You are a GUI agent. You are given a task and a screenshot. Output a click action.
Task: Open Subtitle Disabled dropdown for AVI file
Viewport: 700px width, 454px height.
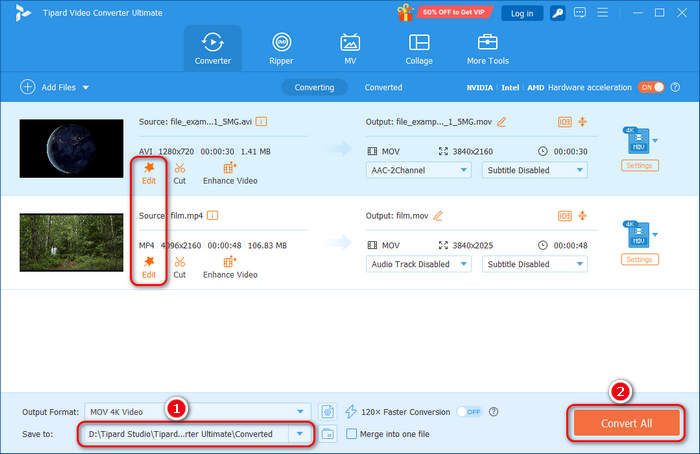click(x=534, y=170)
